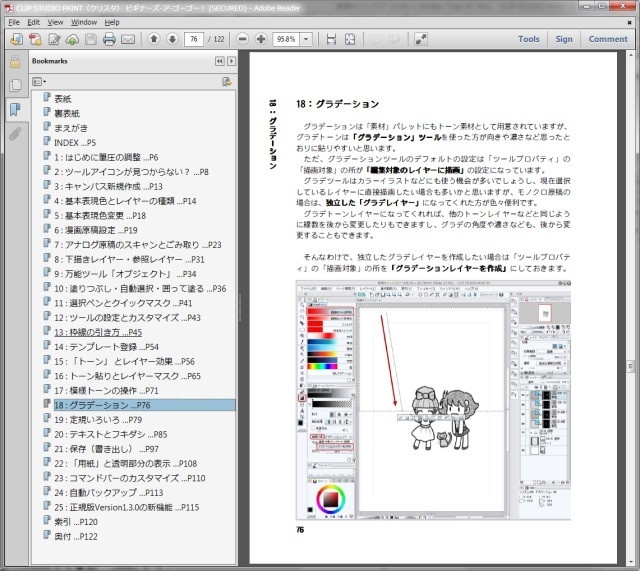Open the Window menu
The image size is (640, 571).
84,21
